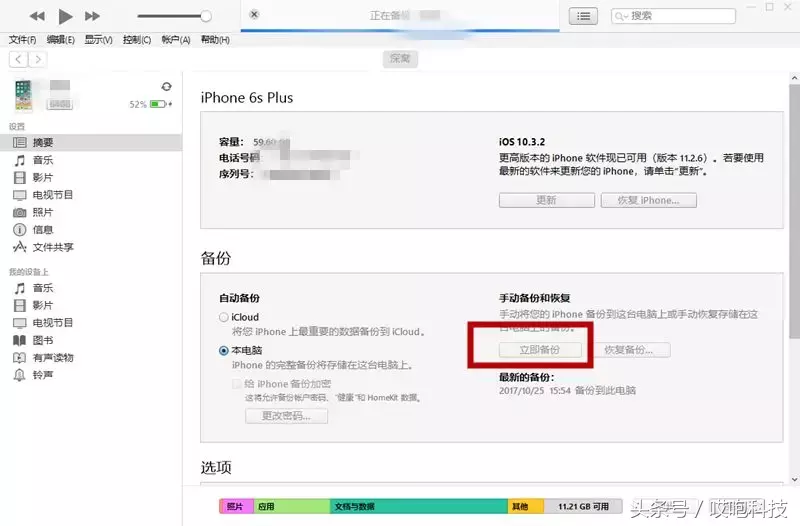Click the iPhone 6s Plus heading
Screen dimensions: 800x526
[247, 98]
